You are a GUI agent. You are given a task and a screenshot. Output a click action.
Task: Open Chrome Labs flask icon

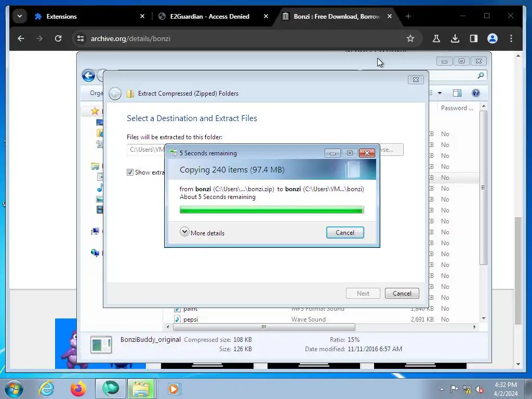(436, 38)
